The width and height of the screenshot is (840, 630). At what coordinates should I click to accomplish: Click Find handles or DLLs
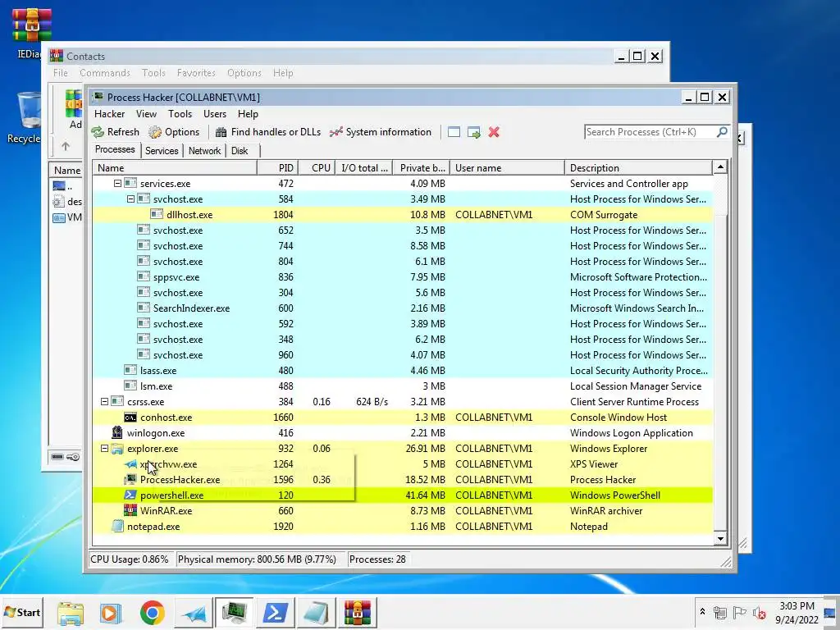pyautogui.click(x=268, y=132)
